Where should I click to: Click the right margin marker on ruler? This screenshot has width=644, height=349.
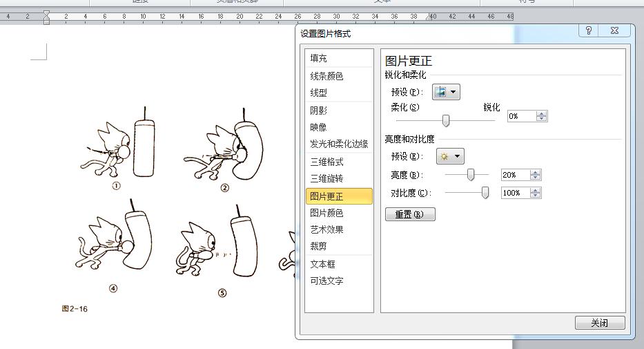429,17
